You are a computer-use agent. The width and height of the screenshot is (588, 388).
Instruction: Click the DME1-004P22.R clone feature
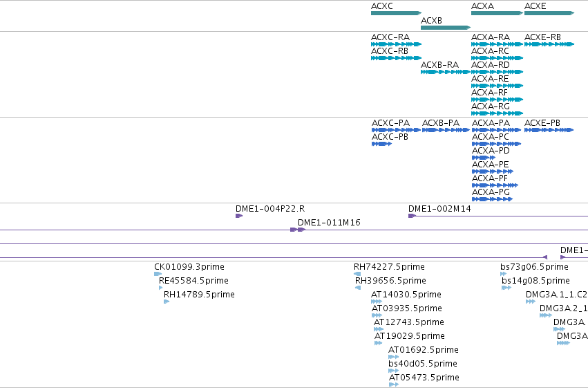[239, 216]
